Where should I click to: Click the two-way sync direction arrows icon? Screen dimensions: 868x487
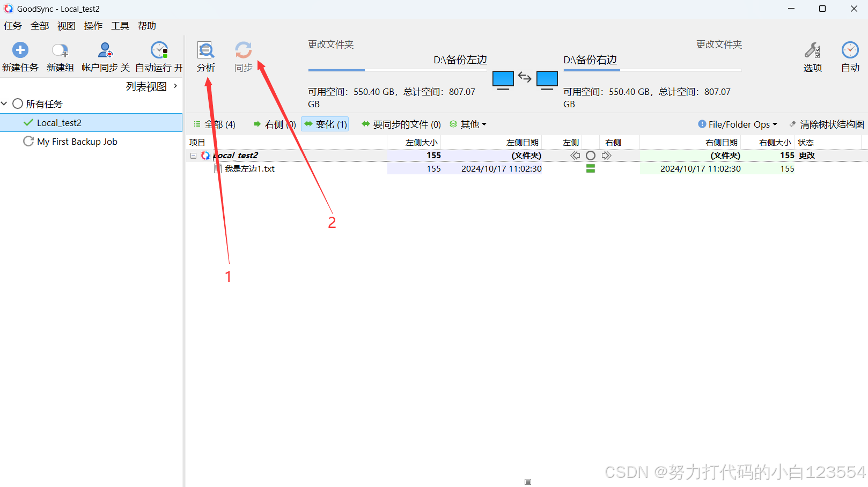pyautogui.click(x=525, y=78)
